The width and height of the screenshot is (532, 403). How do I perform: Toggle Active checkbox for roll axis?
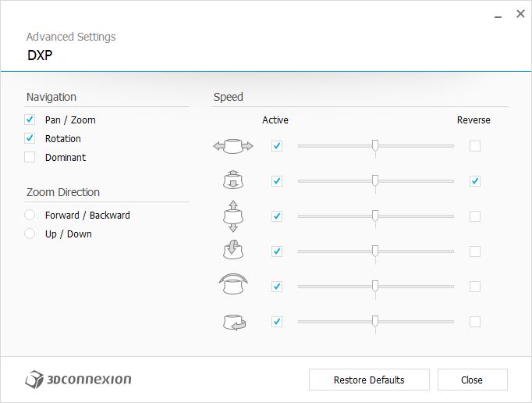click(x=277, y=287)
